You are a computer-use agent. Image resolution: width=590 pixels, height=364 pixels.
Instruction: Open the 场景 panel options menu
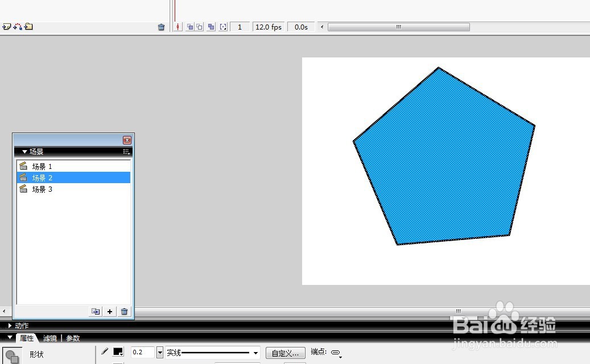click(x=126, y=151)
